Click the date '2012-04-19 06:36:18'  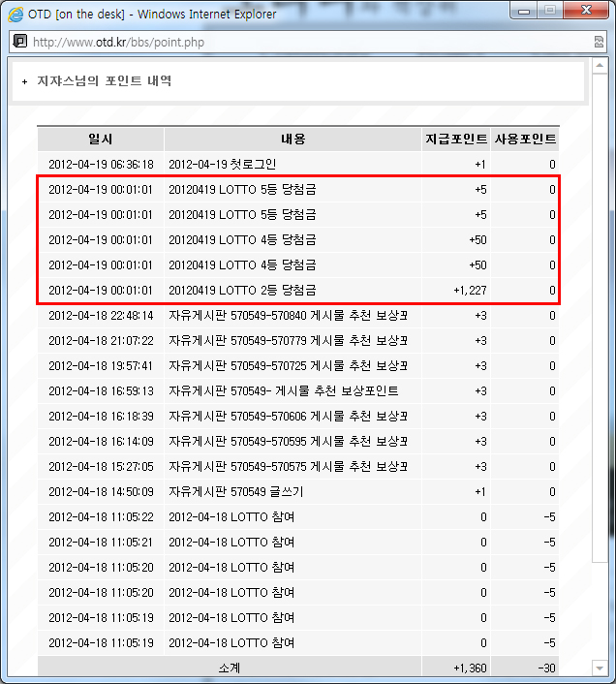click(101, 165)
